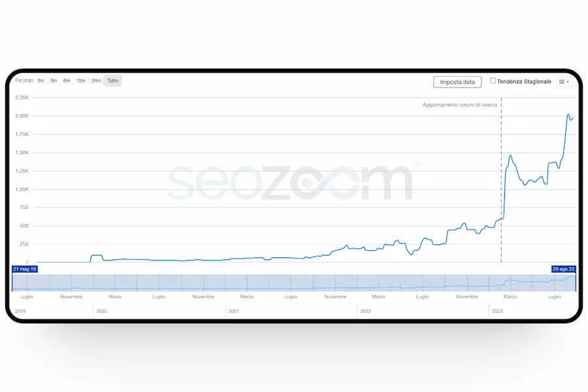588x392 pixels.
Task: Enable the Tendenza Stagionale checkbox
Action: point(493,81)
